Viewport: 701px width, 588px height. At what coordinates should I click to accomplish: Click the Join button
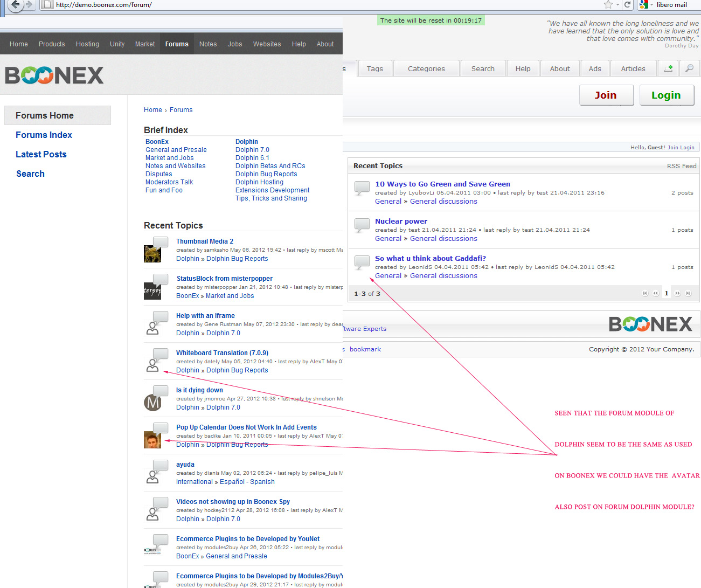click(x=606, y=95)
